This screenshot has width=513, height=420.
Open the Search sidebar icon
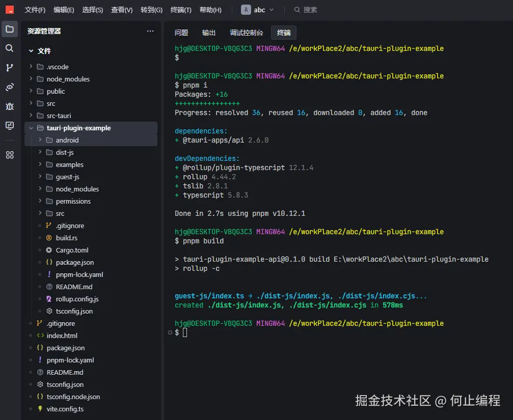click(10, 48)
